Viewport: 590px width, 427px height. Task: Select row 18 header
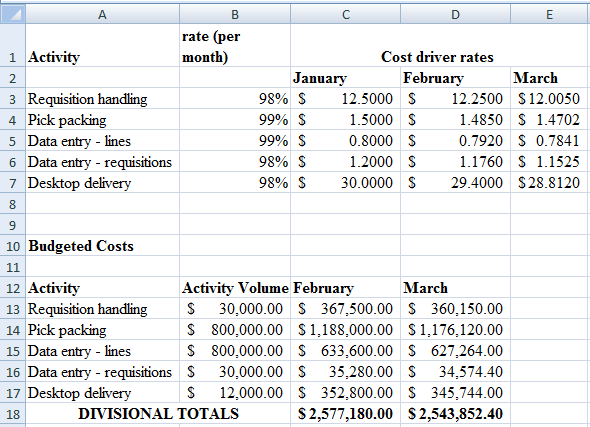13,414
